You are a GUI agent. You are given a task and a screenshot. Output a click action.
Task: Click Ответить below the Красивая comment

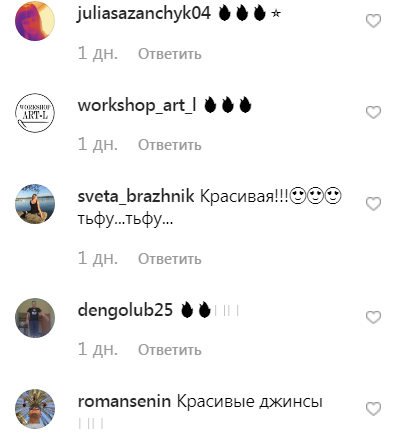tap(170, 259)
